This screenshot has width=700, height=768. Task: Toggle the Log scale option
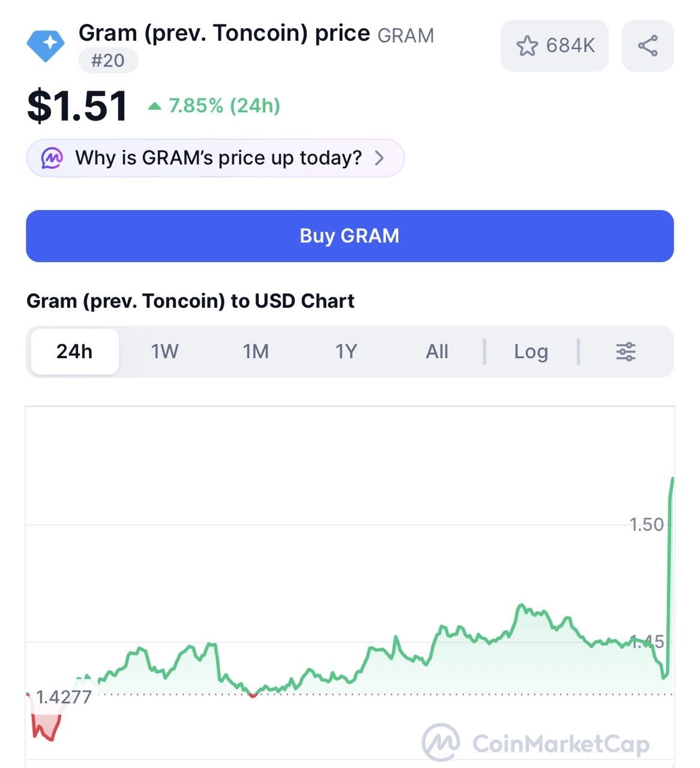point(531,352)
